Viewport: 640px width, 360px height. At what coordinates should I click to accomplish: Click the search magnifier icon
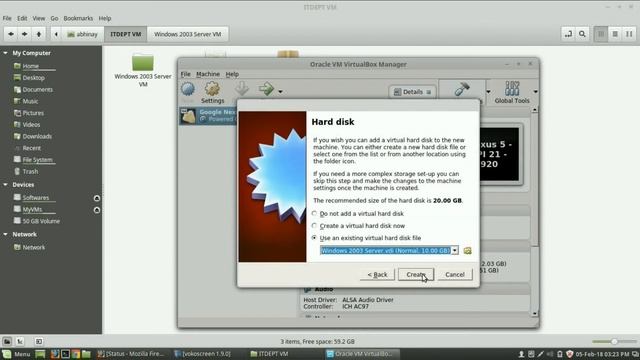582,34
